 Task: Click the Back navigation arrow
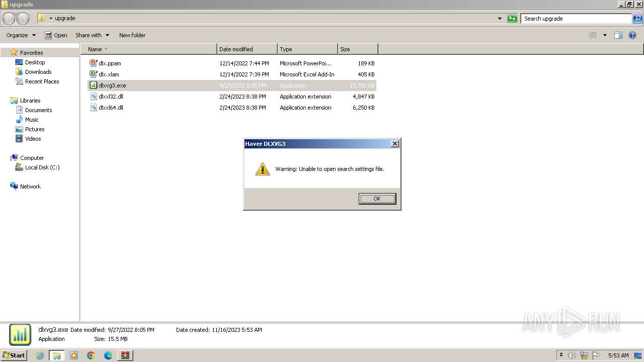(9, 19)
